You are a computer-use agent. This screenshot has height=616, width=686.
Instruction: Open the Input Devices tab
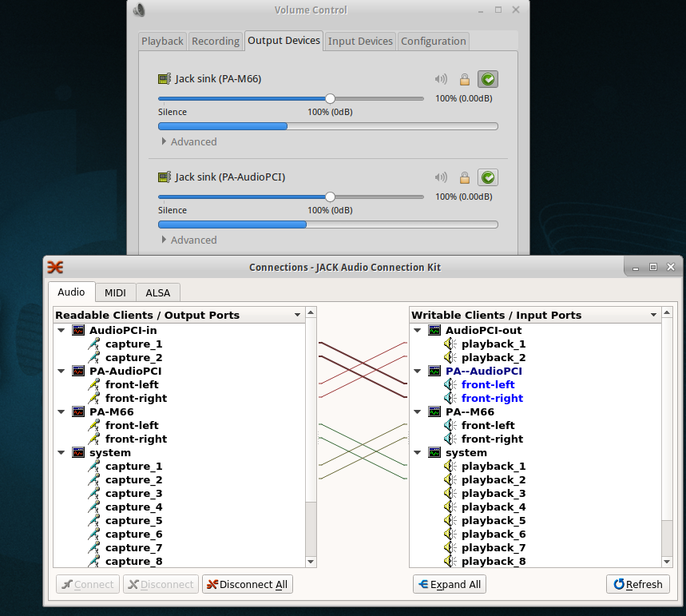[x=360, y=42]
